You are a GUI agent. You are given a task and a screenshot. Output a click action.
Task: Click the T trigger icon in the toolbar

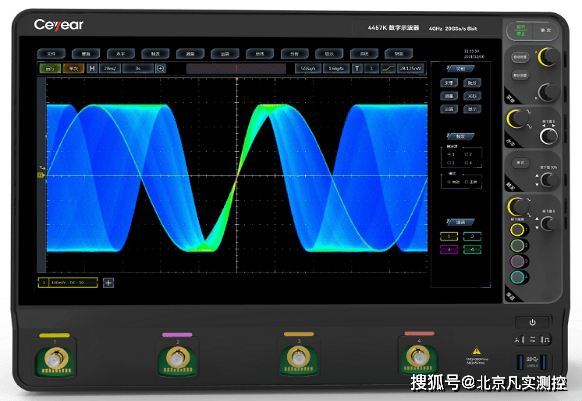(x=357, y=68)
